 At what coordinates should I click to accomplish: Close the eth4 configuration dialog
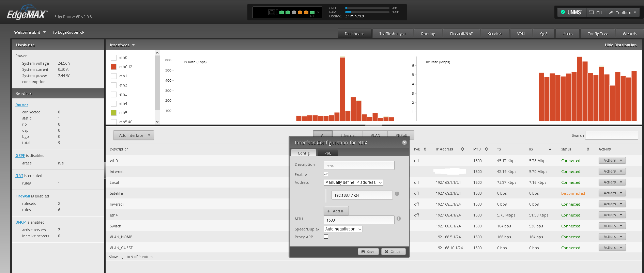tap(404, 143)
